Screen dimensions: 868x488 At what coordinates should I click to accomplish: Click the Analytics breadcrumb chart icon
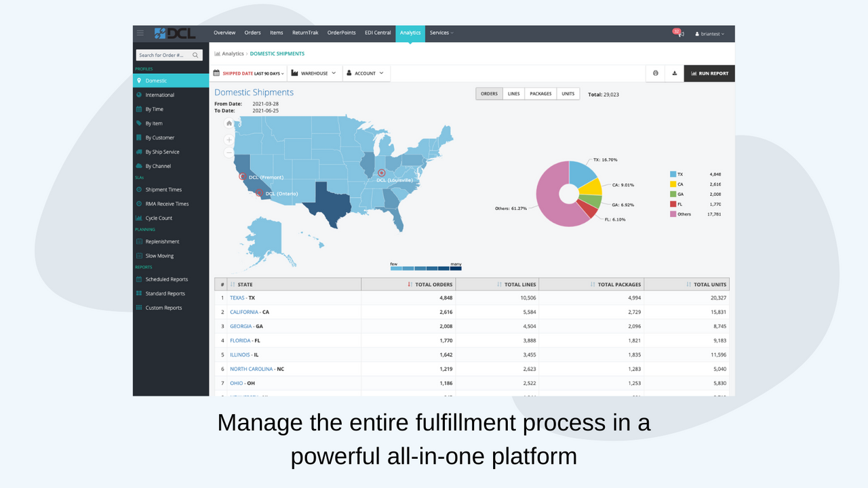tap(217, 54)
